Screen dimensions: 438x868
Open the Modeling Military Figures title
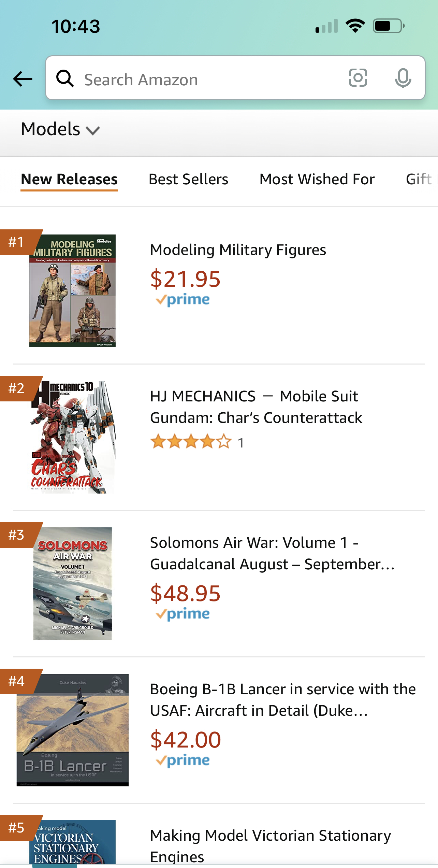238,250
